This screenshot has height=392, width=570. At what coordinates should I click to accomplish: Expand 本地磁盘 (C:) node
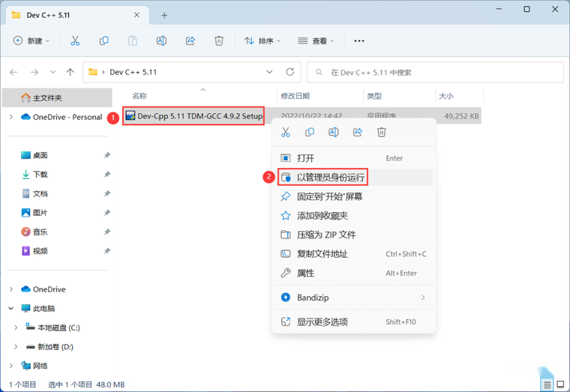tap(16, 328)
